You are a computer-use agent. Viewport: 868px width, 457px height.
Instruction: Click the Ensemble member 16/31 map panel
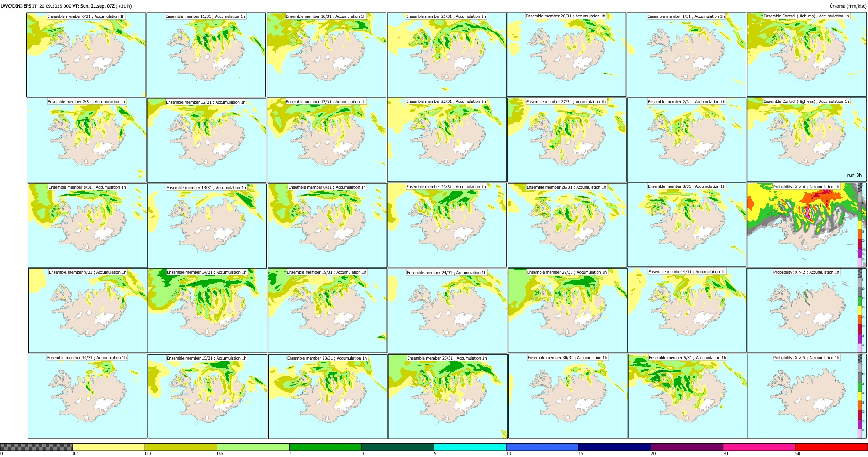pyautogui.click(x=327, y=55)
